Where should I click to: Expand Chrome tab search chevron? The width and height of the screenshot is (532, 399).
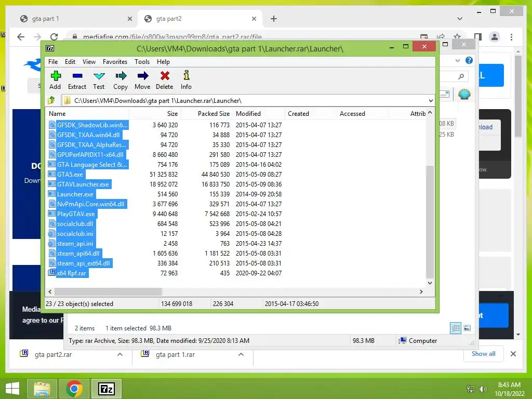(460, 19)
